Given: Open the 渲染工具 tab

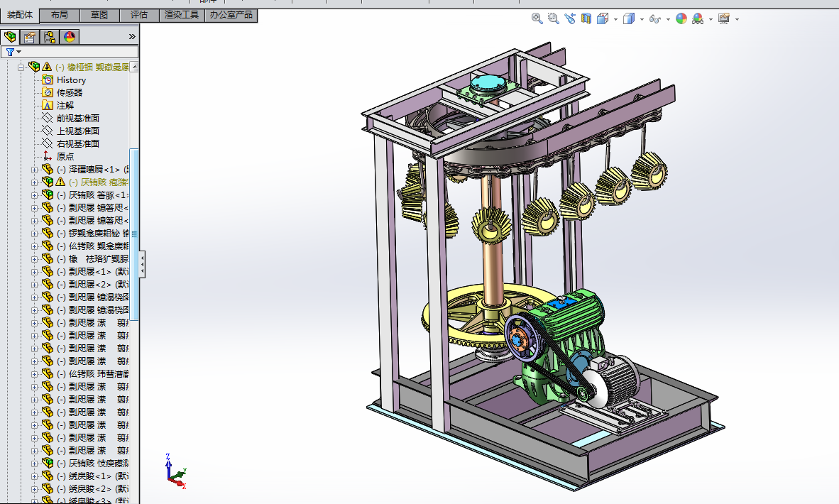Looking at the screenshot, I should [182, 14].
